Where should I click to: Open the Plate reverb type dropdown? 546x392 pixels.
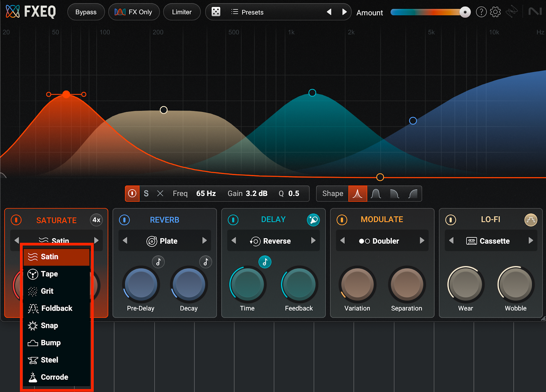[162, 241]
